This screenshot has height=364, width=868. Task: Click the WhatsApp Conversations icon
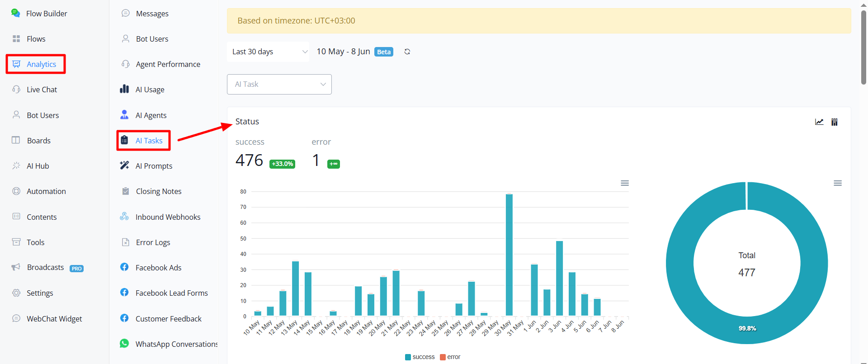pyautogui.click(x=124, y=344)
